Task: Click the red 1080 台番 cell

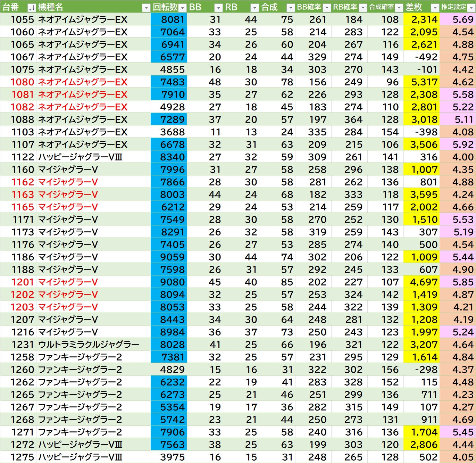Action: click(23, 82)
